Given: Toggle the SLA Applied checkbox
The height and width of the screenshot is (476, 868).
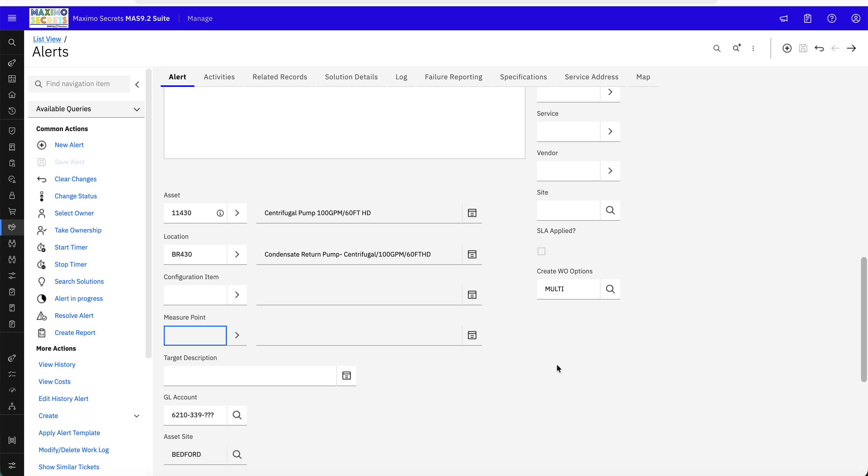Looking at the screenshot, I should [x=541, y=251].
